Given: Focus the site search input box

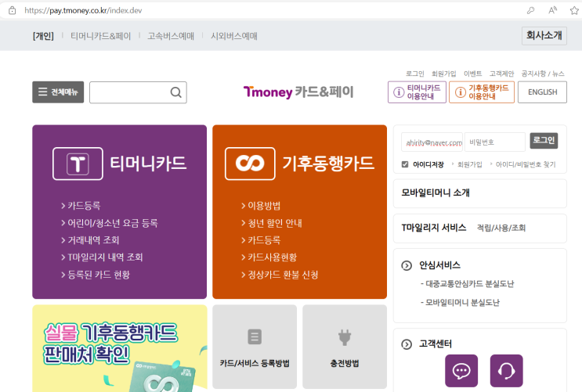Looking at the screenshot, I should 138,92.
